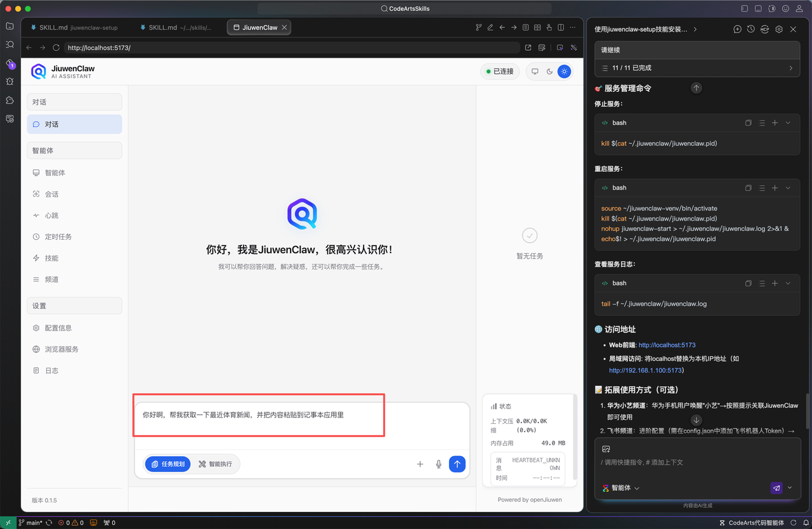812x529 pixels.
Task: Copy the tail log bash code block
Action: tap(749, 284)
